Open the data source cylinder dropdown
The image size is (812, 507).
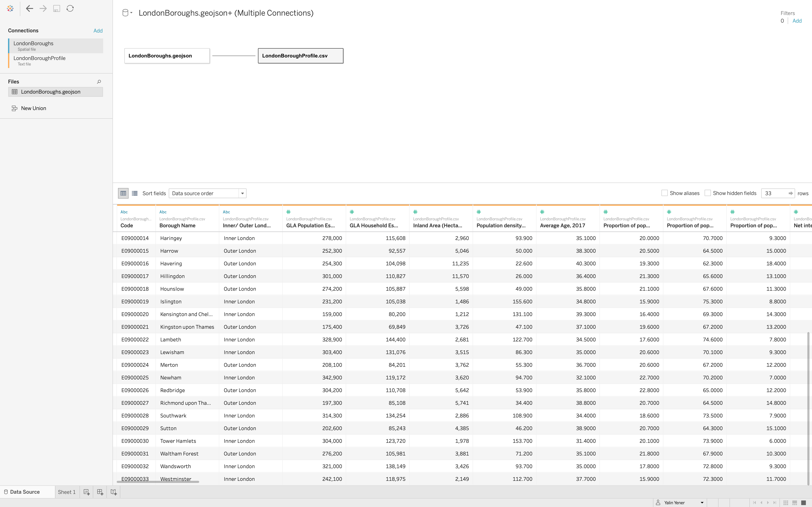pos(127,13)
